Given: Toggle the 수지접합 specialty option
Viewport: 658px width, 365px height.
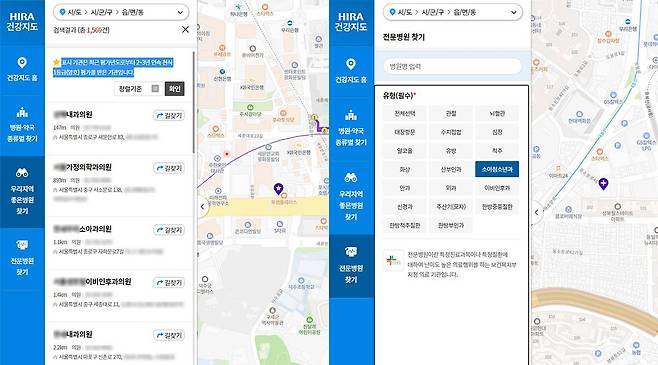Looking at the screenshot, I should point(451,132).
